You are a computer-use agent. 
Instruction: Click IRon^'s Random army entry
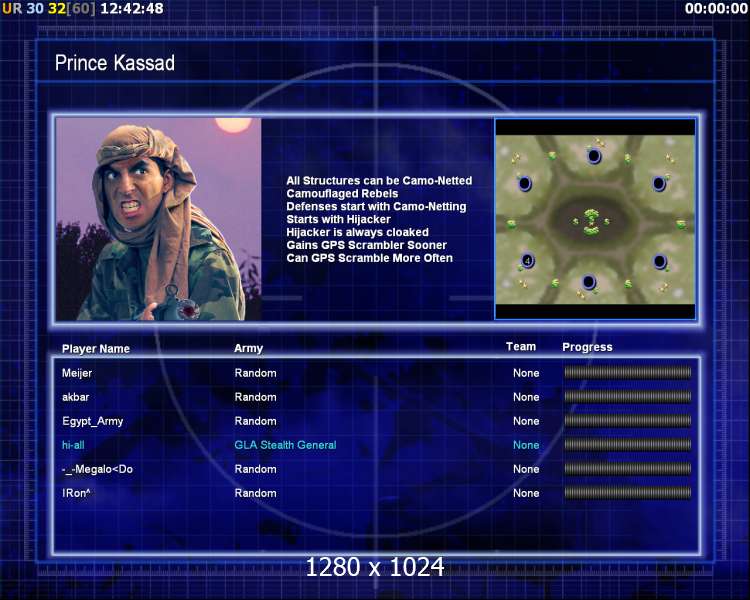[x=255, y=493]
